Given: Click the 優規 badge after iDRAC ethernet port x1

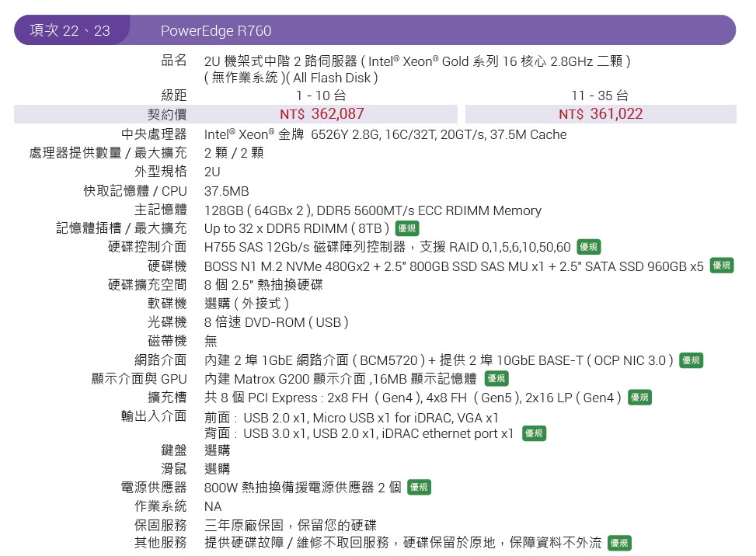Looking at the screenshot, I should click(535, 433).
